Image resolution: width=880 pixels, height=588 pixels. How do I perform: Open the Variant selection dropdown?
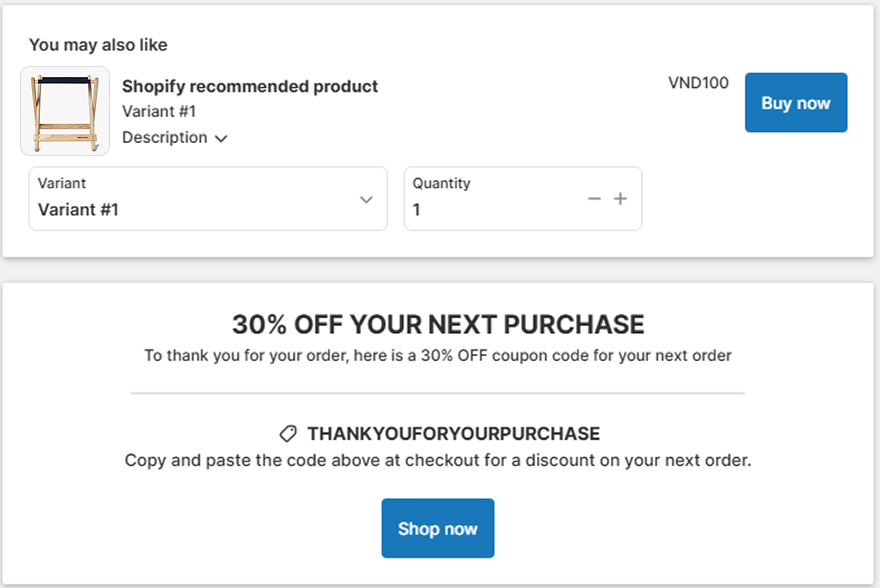[x=207, y=199]
